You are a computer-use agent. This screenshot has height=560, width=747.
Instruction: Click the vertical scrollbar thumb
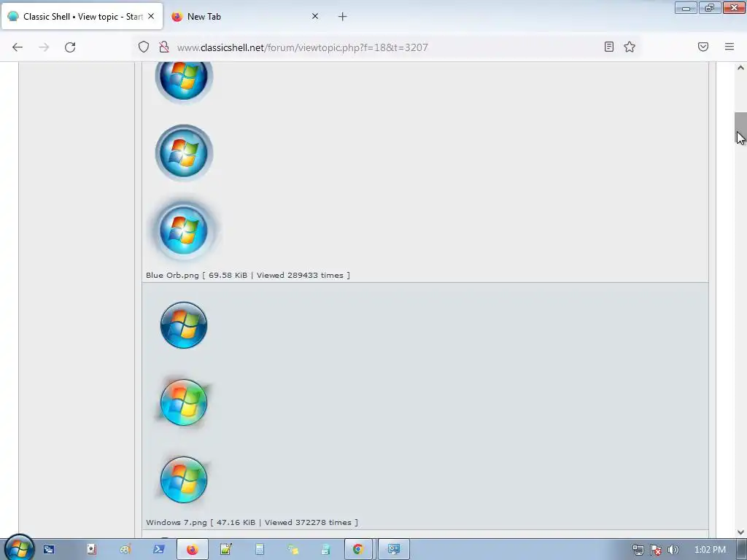click(x=740, y=128)
